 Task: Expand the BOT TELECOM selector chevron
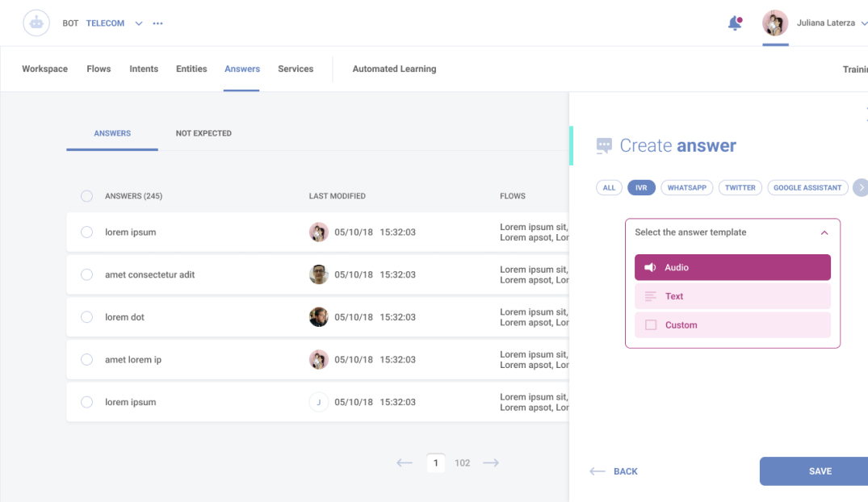coord(139,23)
